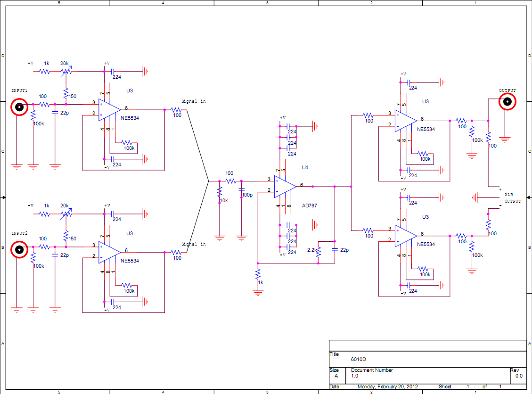Viewport: 532px width, 394px height.
Task: Select 100k resistor beside INPUT1 connector
Action: (x=33, y=115)
